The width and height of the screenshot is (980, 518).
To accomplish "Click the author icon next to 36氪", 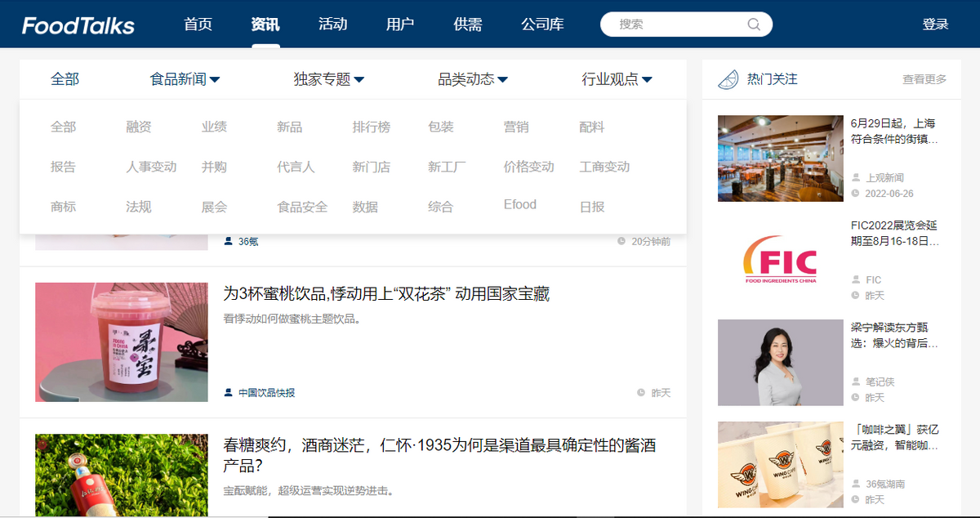I will 226,240.
